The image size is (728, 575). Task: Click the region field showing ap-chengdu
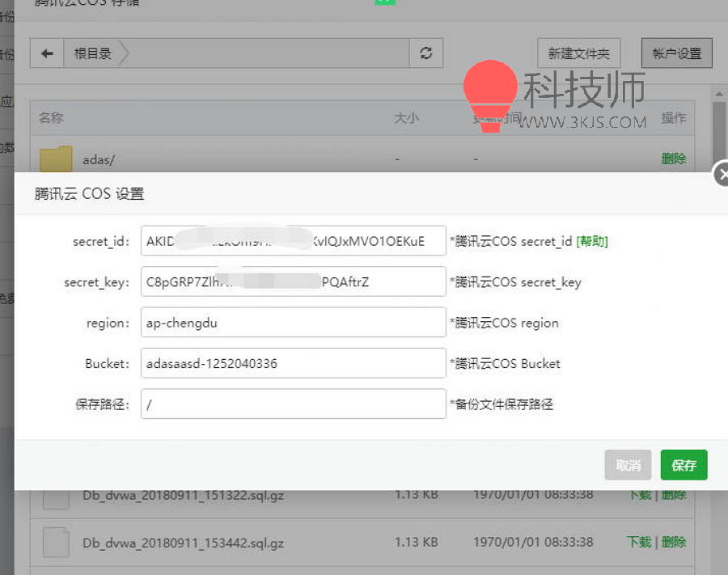pos(294,322)
